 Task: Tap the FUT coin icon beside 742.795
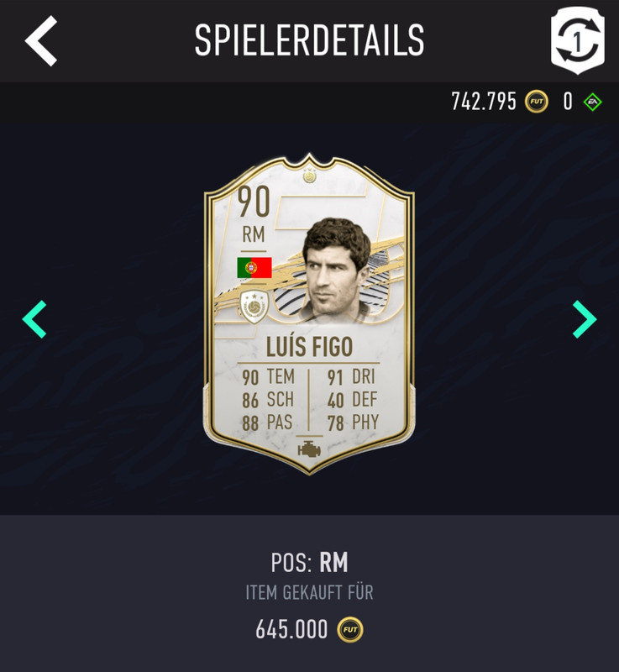click(x=537, y=102)
